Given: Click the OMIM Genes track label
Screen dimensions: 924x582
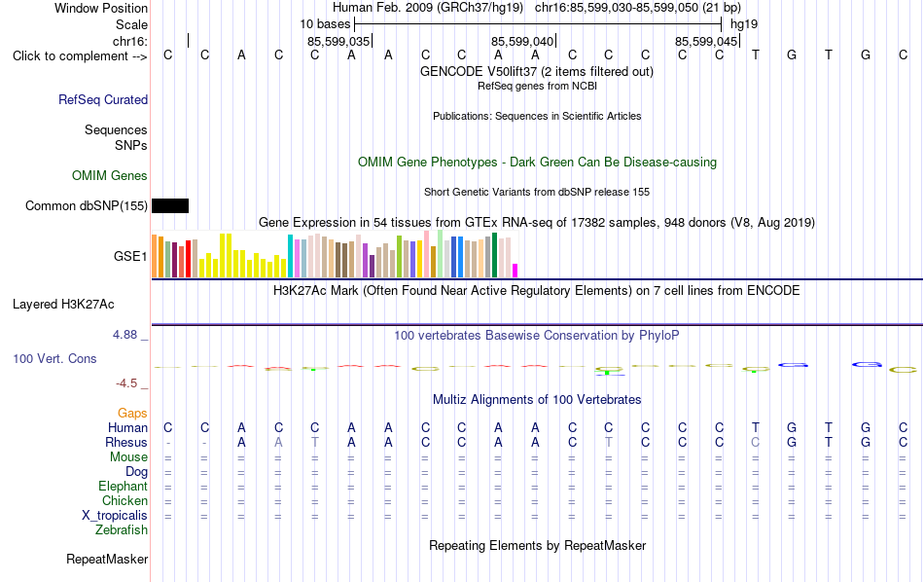Looking at the screenshot, I should pos(110,176).
